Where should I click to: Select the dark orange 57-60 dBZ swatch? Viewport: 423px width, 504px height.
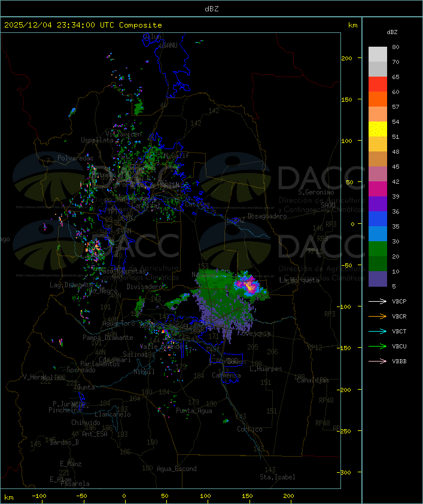(378, 99)
